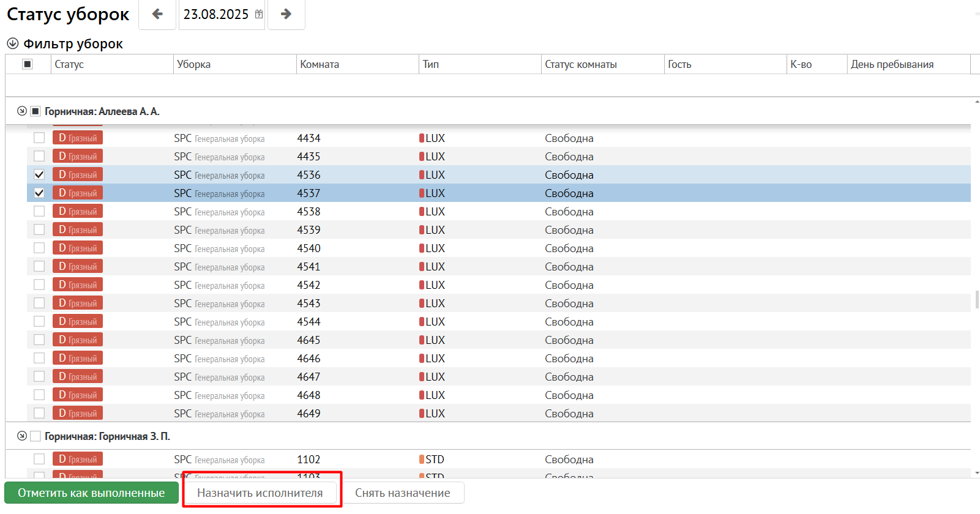Click the Dirty status badge for room 4434

[x=78, y=138]
